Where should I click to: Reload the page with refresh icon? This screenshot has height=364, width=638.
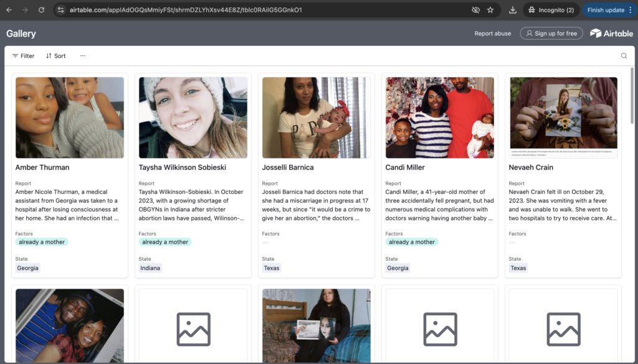(41, 10)
